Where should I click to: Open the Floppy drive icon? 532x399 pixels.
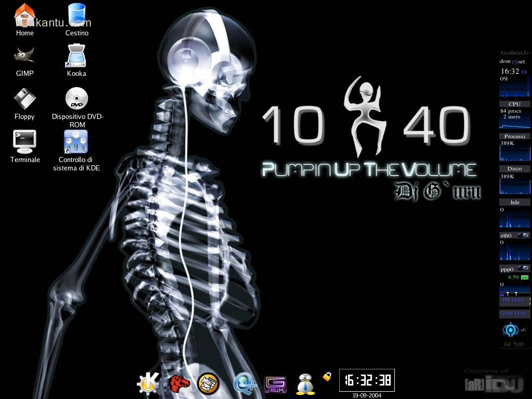[24, 98]
